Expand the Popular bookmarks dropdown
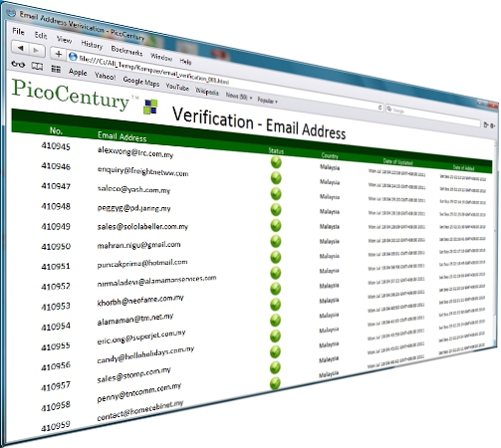501x448 pixels. [x=267, y=100]
